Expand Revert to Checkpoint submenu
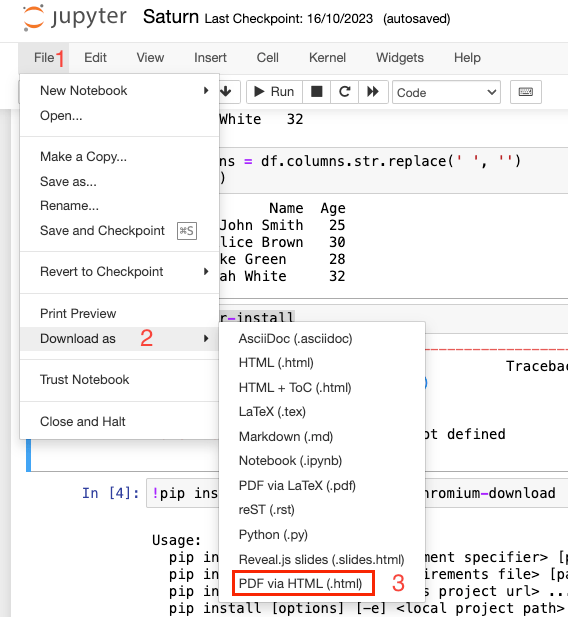 click(x=120, y=272)
